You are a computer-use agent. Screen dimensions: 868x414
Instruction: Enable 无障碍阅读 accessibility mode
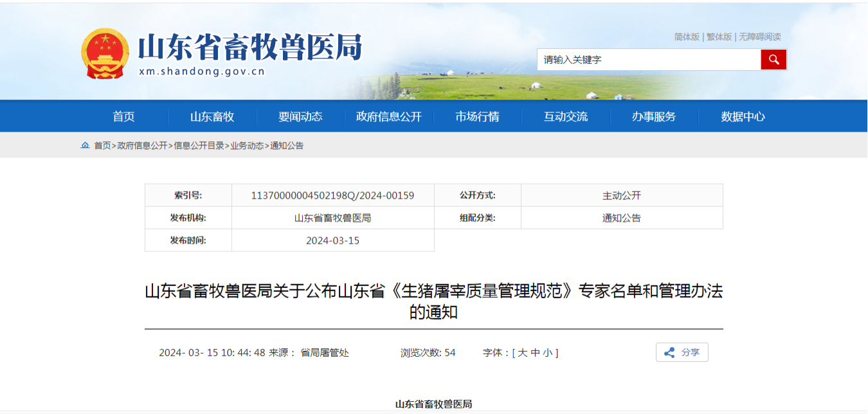pos(760,37)
